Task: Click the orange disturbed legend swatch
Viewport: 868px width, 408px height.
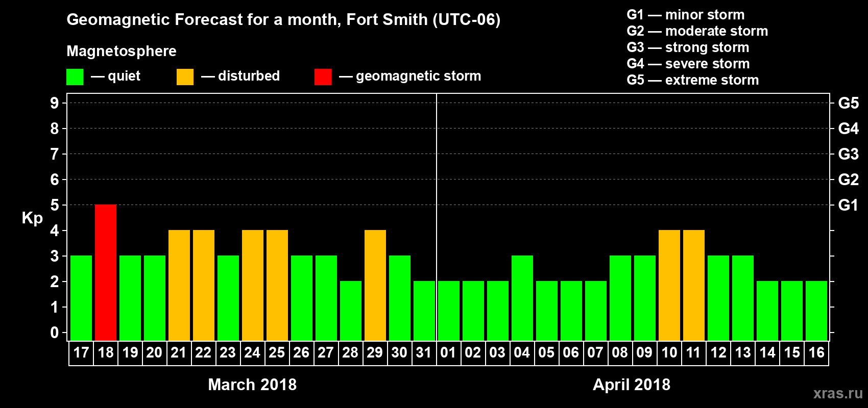Action: pos(185,77)
